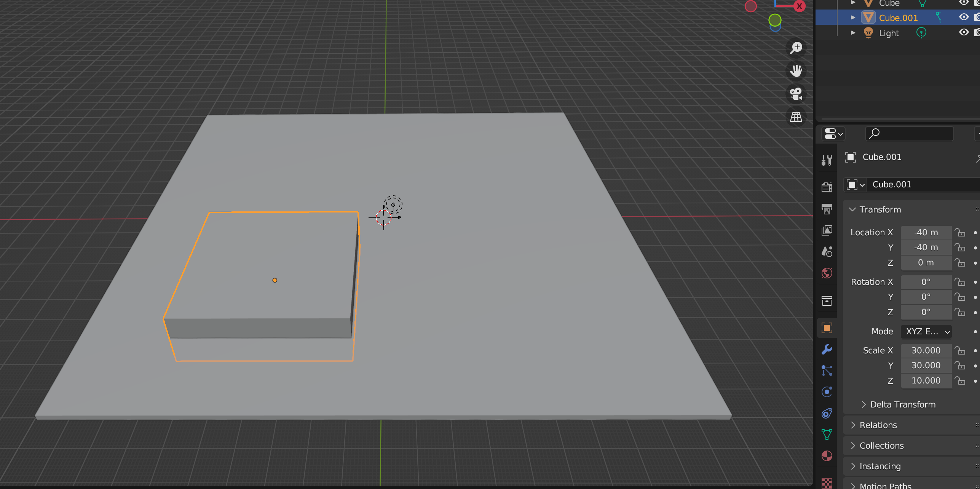Expand Cube.001 in the outliner tree
The height and width of the screenshot is (489, 980).
click(x=853, y=18)
